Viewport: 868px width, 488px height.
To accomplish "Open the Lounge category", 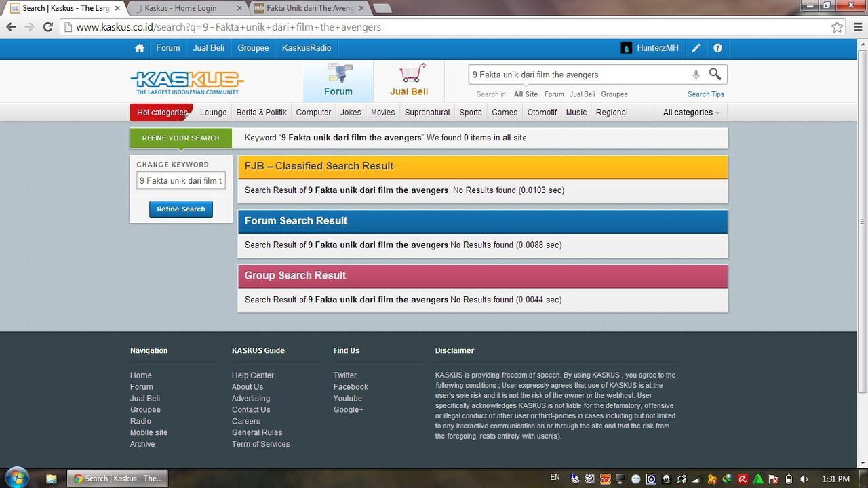I will 214,113.
